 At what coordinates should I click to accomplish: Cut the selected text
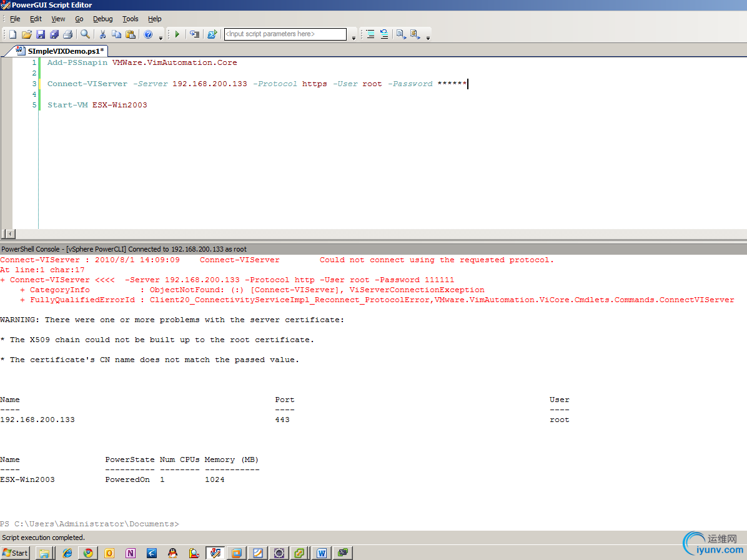(102, 34)
